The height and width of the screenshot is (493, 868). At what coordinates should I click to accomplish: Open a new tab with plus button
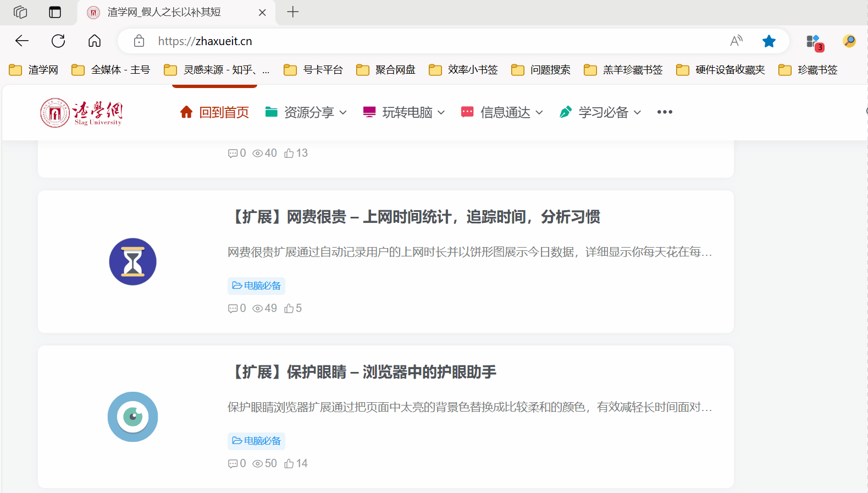(x=293, y=12)
